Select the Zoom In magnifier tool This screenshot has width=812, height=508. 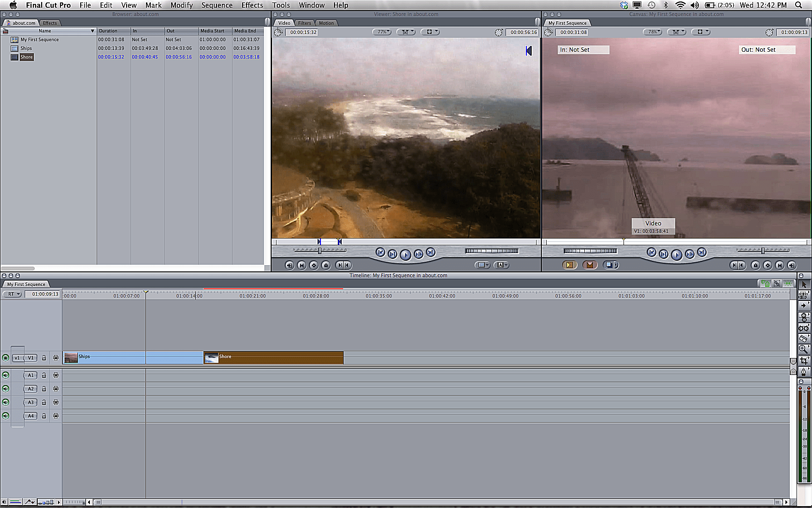804,349
